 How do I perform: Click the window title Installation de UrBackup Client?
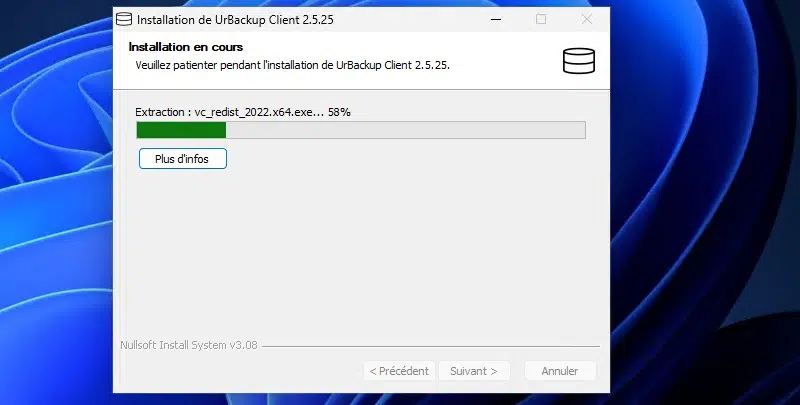235,20
